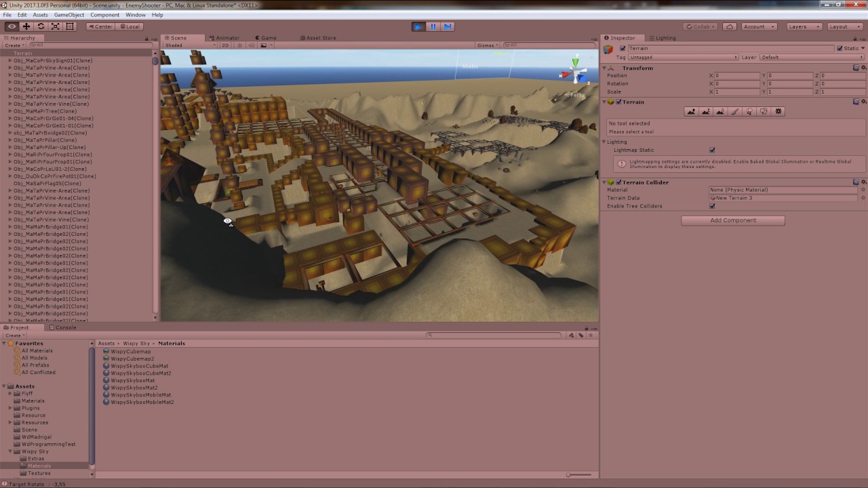Viewport: 868px width, 488px height.
Task: Toggle scene lighting in Scene toolbar
Action: pyautogui.click(x=239, y=45)
